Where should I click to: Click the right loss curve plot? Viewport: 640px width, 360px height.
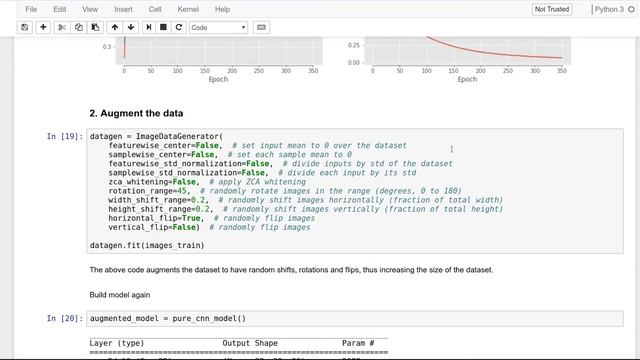pyautogui.click(x=467, y=51)
